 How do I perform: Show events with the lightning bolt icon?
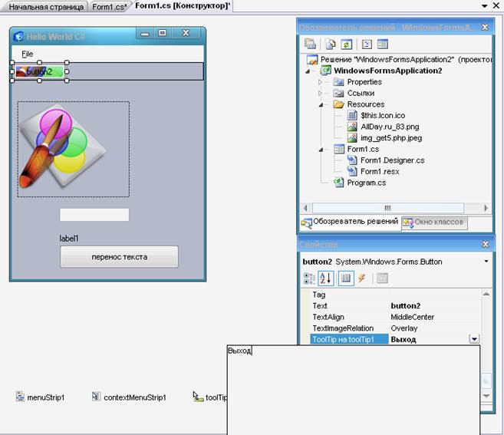click(x=362, y=278)
